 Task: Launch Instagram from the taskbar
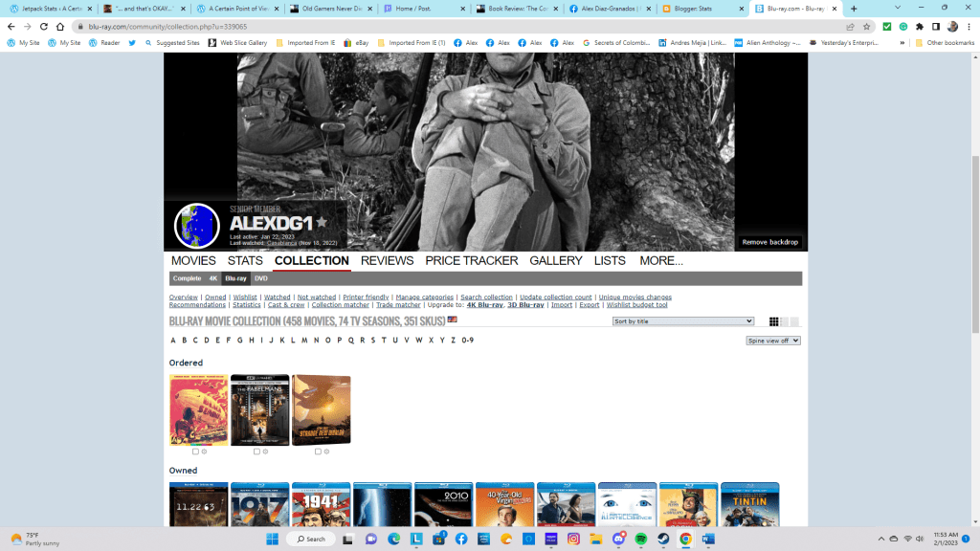[x=573, y=540]
